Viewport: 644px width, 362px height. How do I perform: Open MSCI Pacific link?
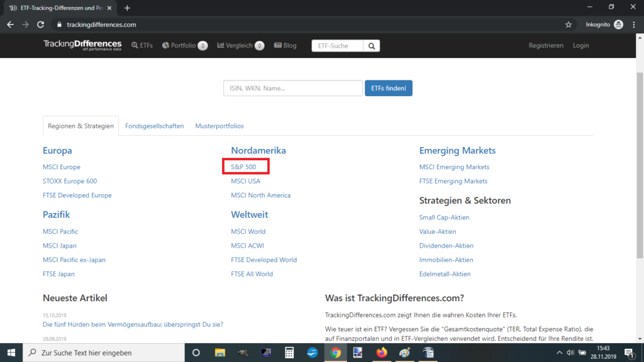click(60, 231)
